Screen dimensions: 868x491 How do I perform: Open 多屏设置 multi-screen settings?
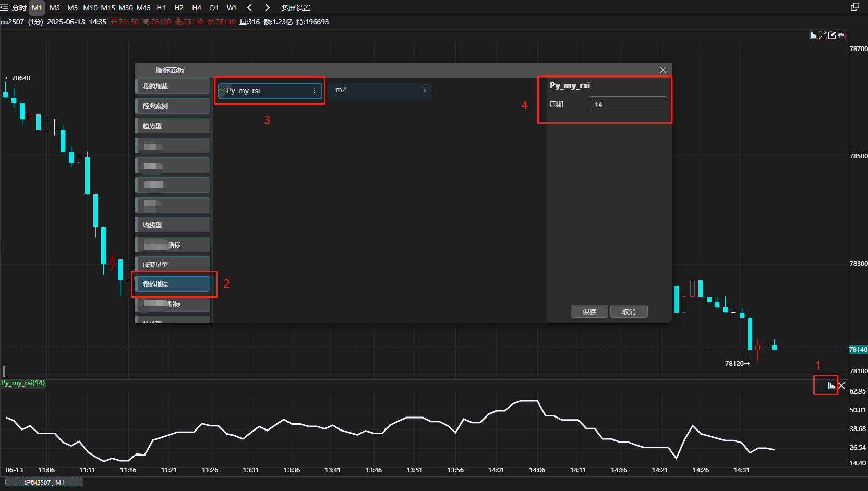pyautogui.click(x=296, y=8)
